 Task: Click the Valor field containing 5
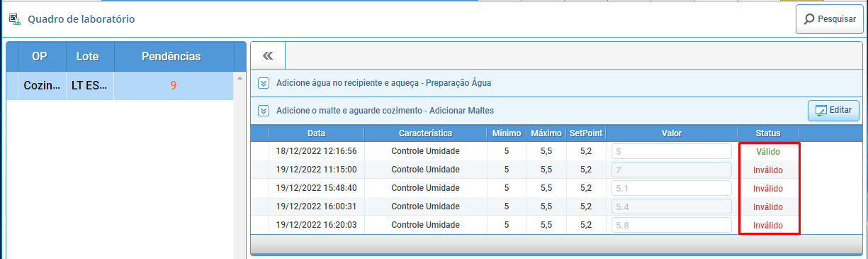pos(672,151)
